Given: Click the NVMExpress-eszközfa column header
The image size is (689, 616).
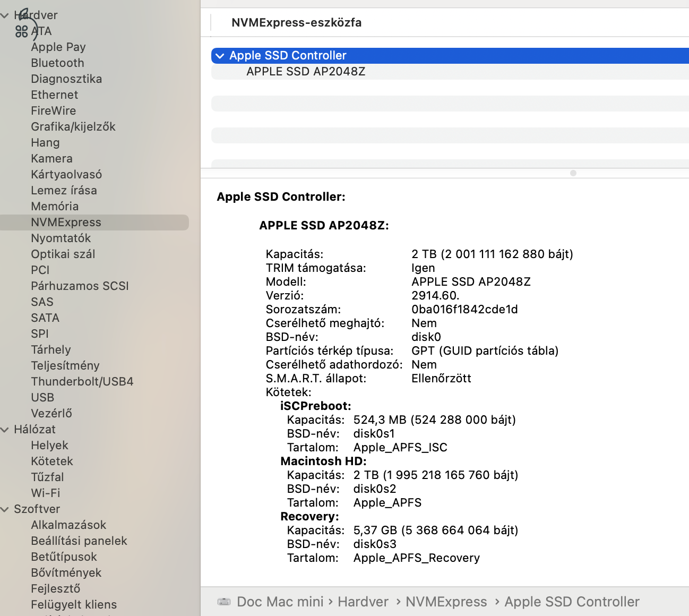Looking at the screenshot, I should tap(296, 23).
